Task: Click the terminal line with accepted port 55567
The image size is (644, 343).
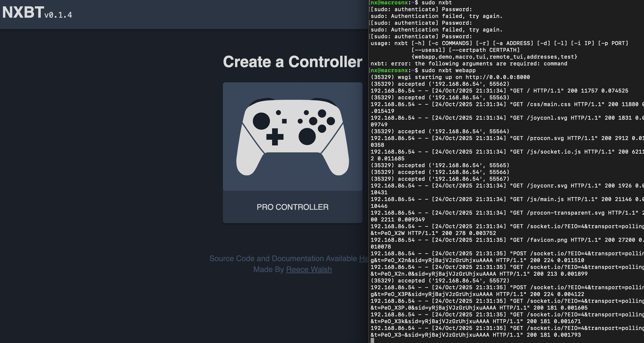Action: click(x=440, y=179)
